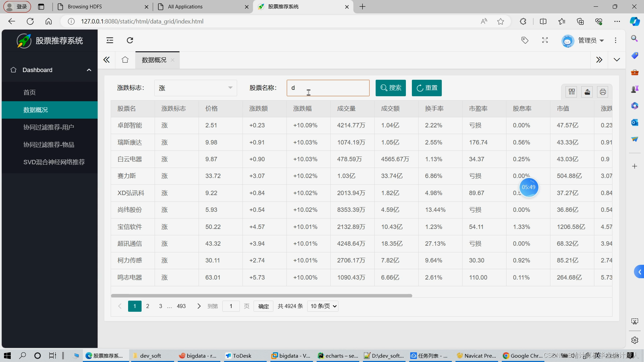
Task: Click the 搜索 search button
Action: click(390, 88)
